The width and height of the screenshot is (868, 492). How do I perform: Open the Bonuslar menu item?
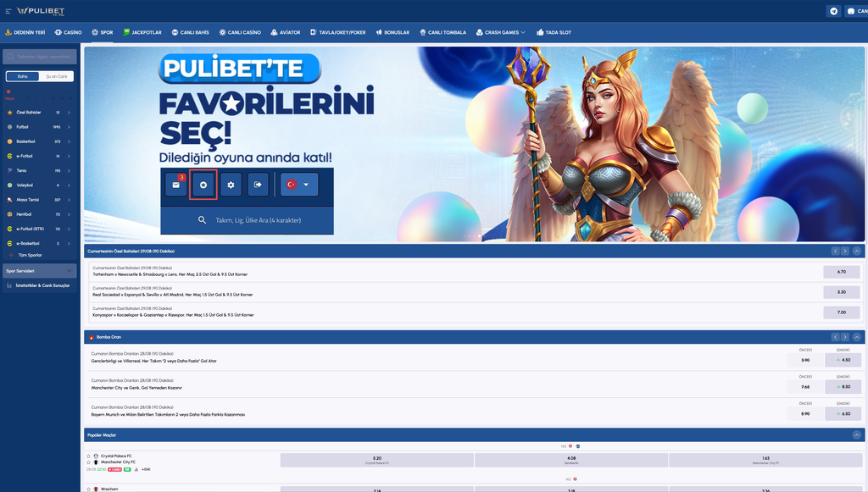click(393, 33)
